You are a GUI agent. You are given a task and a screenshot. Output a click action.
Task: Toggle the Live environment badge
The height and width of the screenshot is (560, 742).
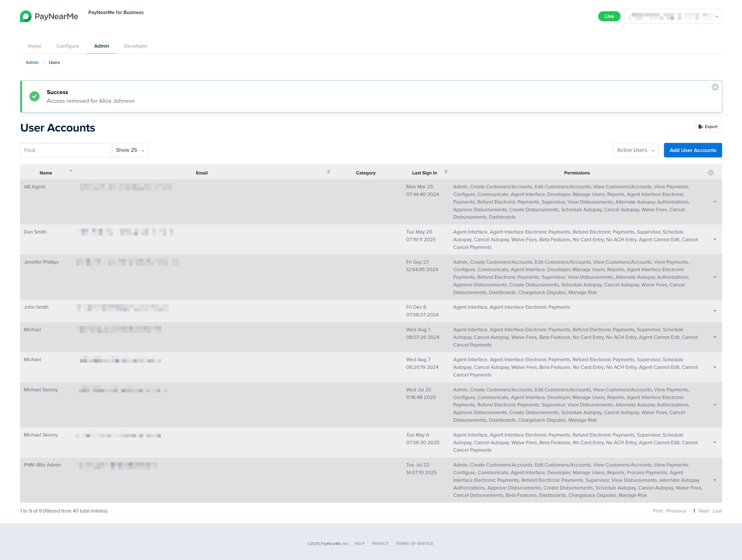point(609,16)
